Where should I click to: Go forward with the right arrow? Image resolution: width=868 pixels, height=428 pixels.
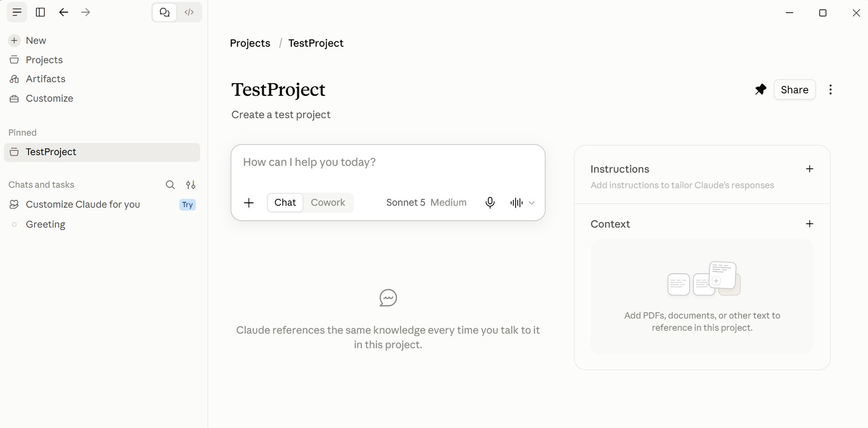point(86,13)
